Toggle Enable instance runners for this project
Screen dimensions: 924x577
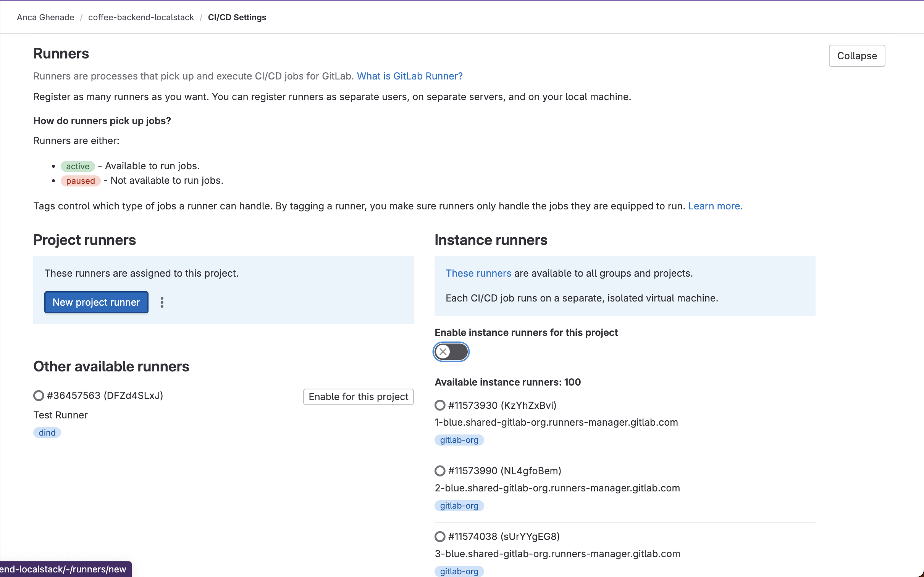pyautogui.click(x=451, y=352)
